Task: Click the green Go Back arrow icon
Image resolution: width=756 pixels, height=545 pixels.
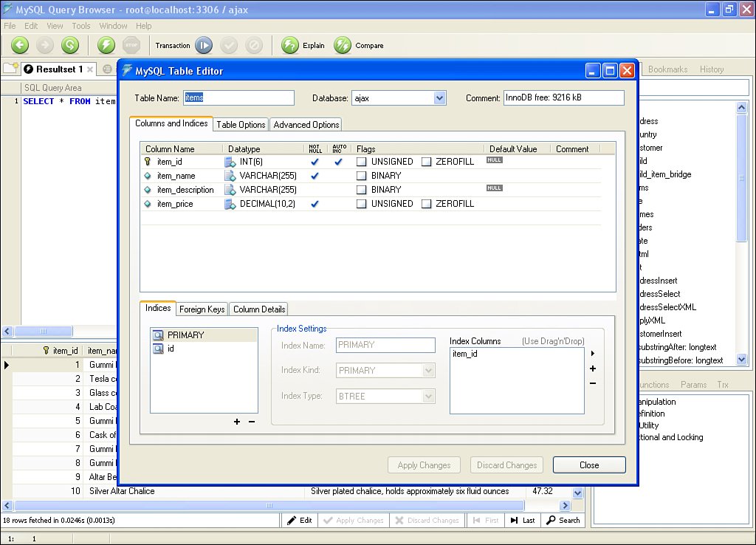Action: pos(20,45)
